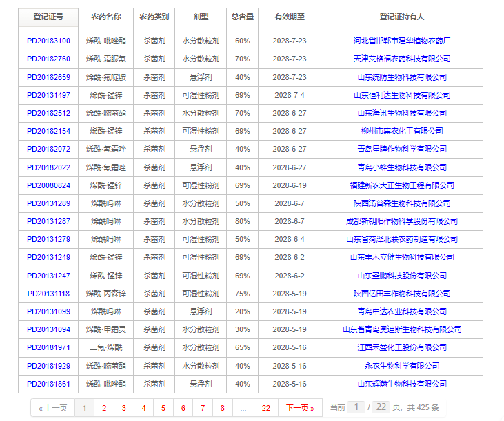Open registration number PD20131279
The height and width of the screenshot is (421, 504).
click(x=48, y=240)
